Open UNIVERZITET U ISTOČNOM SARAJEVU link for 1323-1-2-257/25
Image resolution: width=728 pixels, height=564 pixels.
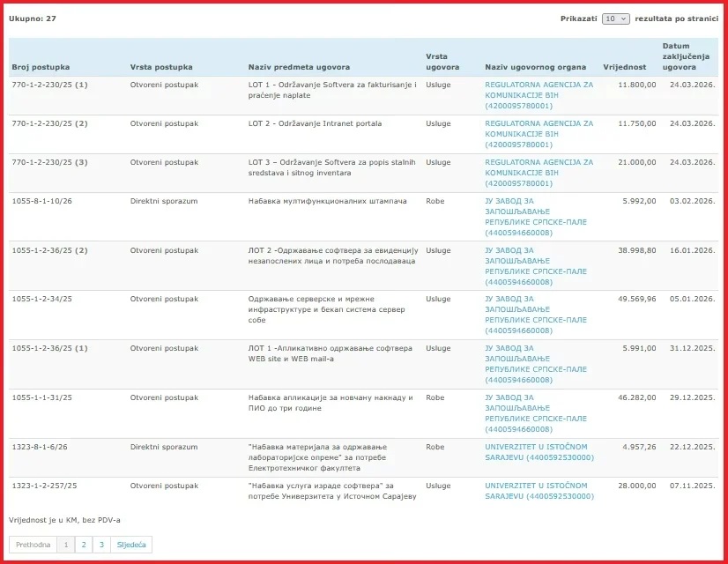coord(539,491)
